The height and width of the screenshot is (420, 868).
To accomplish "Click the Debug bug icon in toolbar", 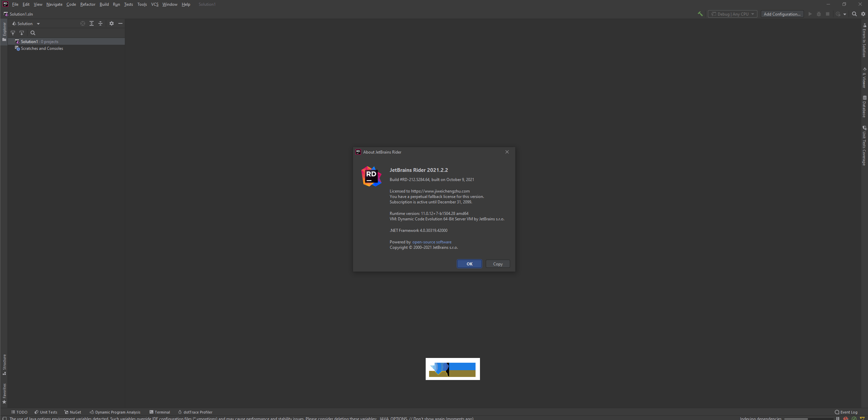I will [819, 14].
